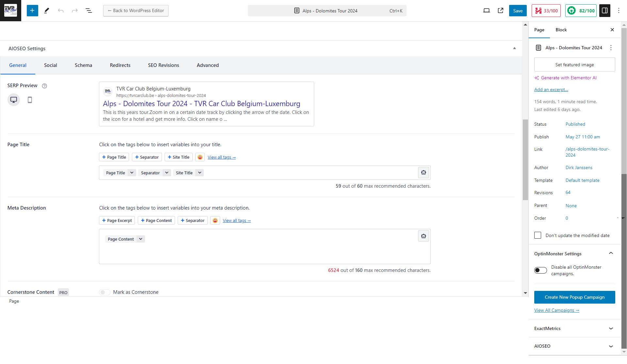Check Don't update the modified date
Image resolution: width=627 pixels, height=364 pixels.
click(538, 235)
